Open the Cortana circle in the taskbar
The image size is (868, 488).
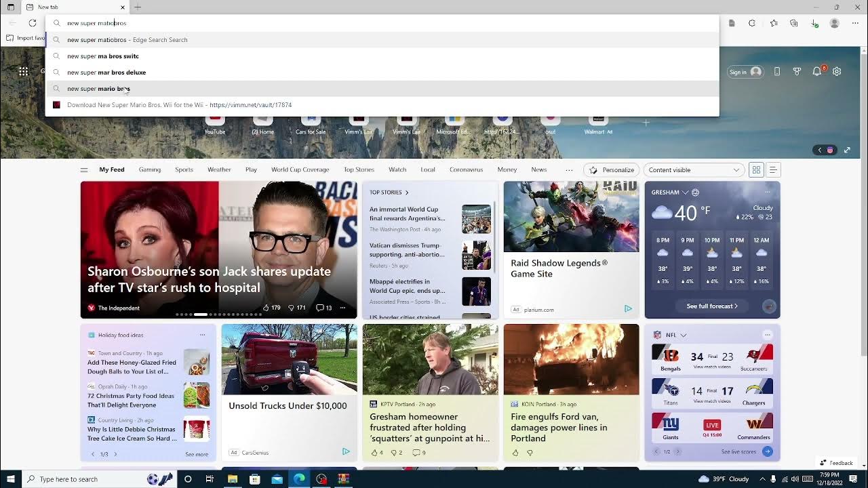(x=188, y=479)
